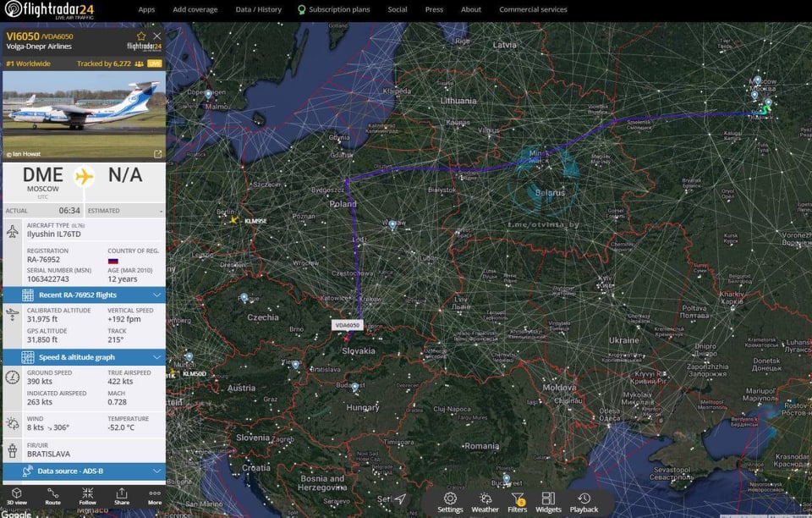This screenshot has width=812, height=518.
Task: Open the aircraft photo in external link
Action: pos(158,154)
